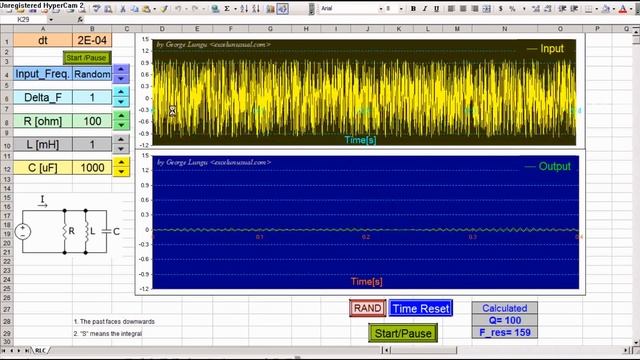The width and height of the screenshot is (640, 360).
Task: Click the fx insert function icon
Action: 80,19
